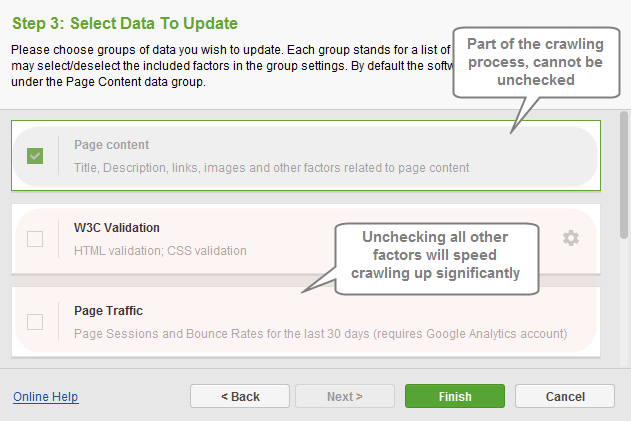Toggle the Page content checkbox
This screenshot has height=421, width=631.
(x=35, y=156)
